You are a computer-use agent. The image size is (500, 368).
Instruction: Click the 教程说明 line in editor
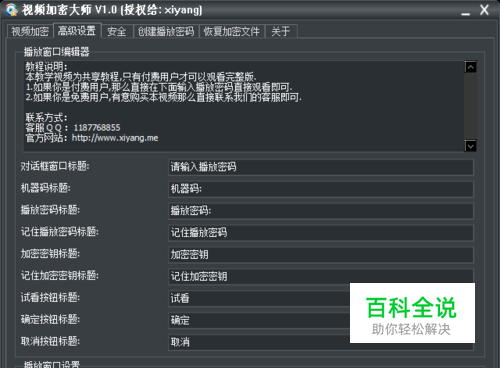click(x=46, y=67)
